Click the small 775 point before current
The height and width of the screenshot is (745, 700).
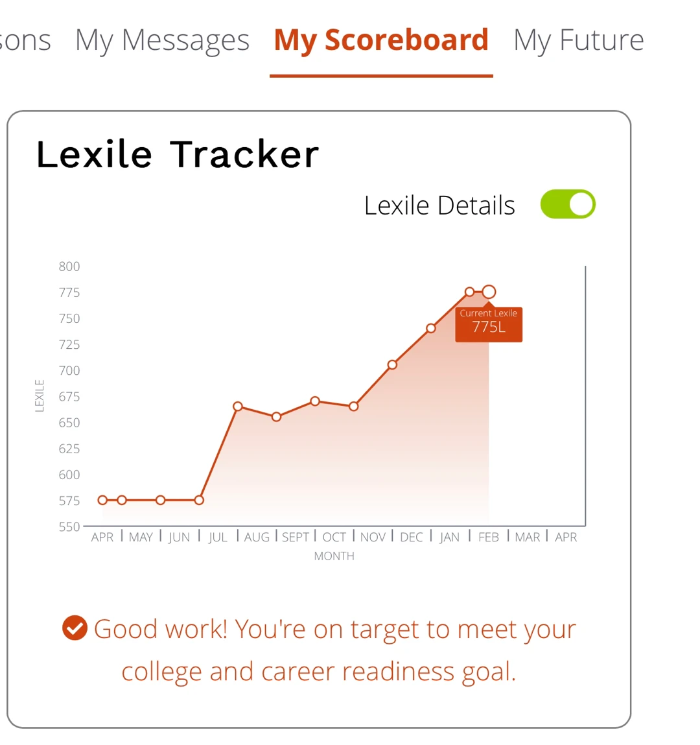[469, 292]
